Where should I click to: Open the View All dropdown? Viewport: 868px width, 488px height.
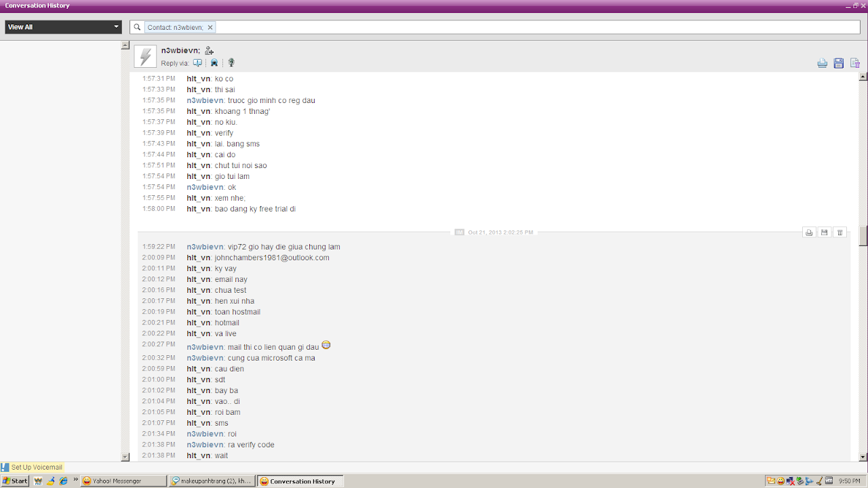coord(64,27)
